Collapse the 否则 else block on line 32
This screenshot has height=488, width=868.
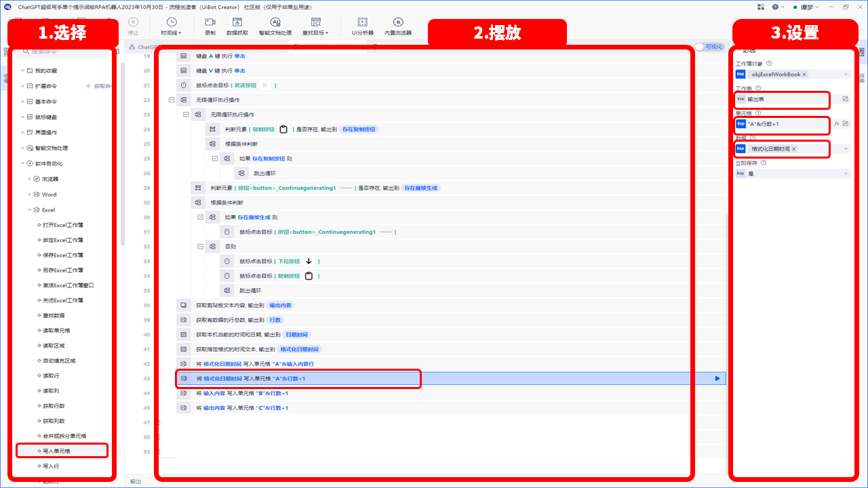tap(201, 247)
